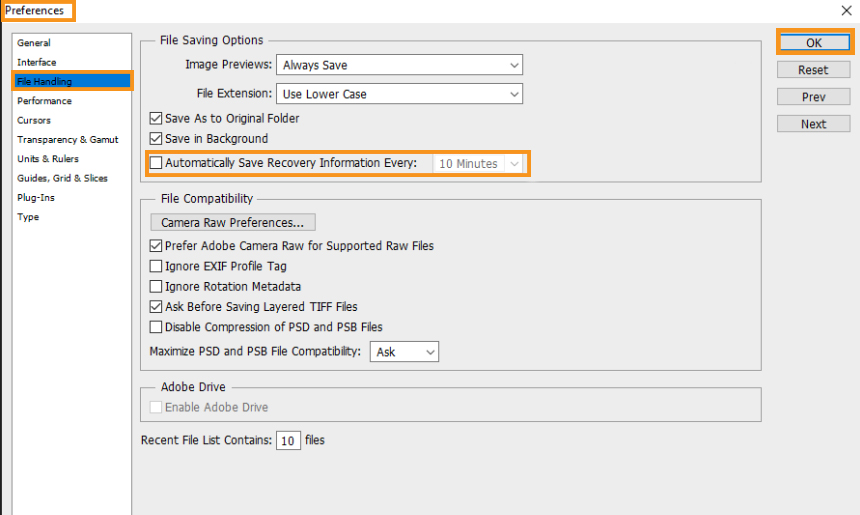
Task: Click the Camera Raw Preferences button
Action: click(233, 222)
